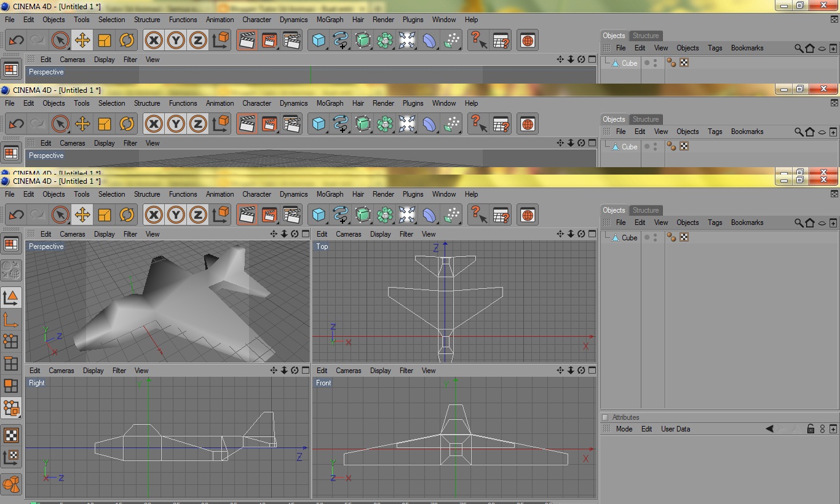
Task: Open the MoGraph menu
Action: (x=330, y=194)
